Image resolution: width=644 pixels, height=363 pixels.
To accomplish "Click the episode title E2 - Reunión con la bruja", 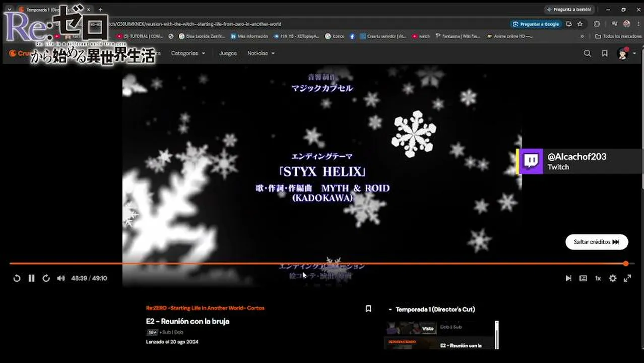I will (x=187, y=321).
